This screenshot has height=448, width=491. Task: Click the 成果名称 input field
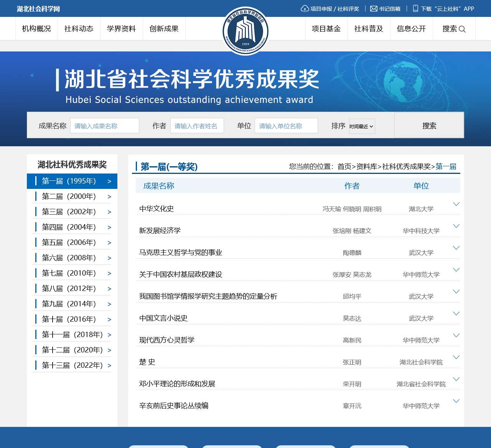pos(105,126)
